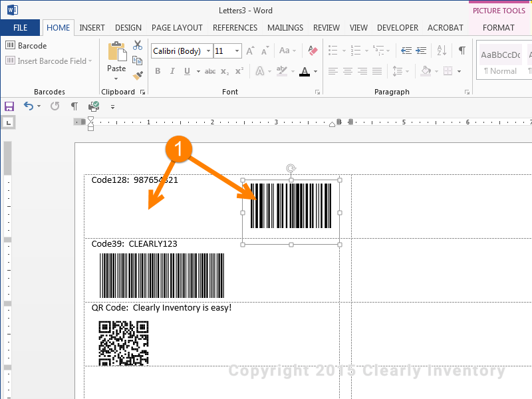The image size is (532, 399).
Task: Align text right
Action: pos(362,71)
